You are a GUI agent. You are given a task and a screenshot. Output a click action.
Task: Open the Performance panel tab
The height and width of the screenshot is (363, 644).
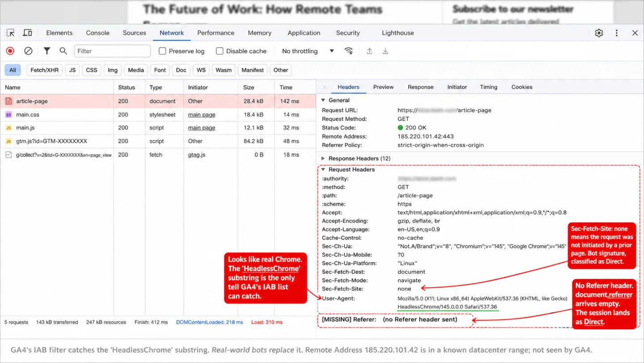(x=216, y=33)
